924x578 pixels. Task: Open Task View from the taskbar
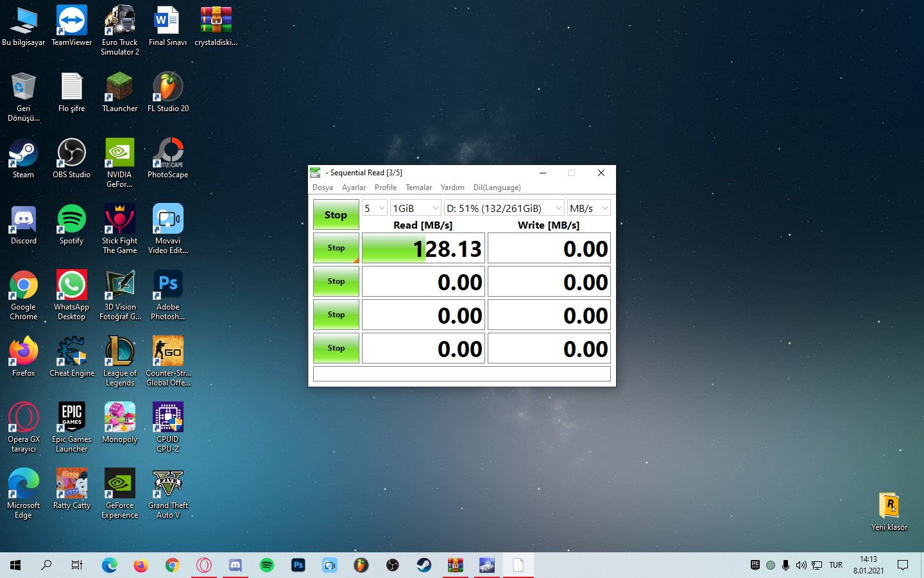point(77,565)
